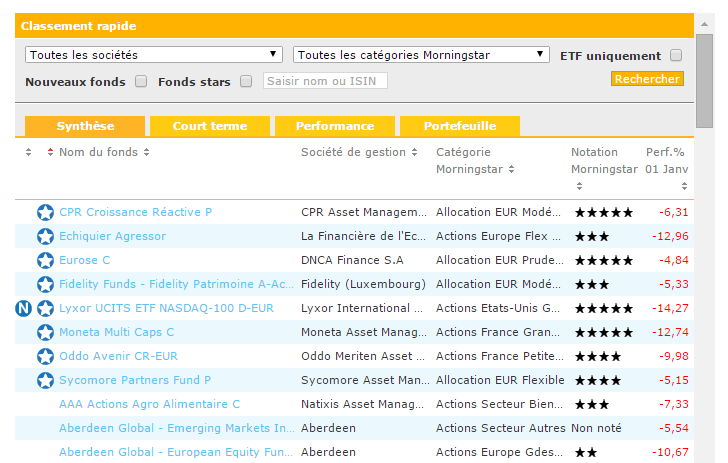The height and width of the screenshot is (463, 728).
Task: Click the scrollbar up arrow
Action: click(x=704, y=24)
